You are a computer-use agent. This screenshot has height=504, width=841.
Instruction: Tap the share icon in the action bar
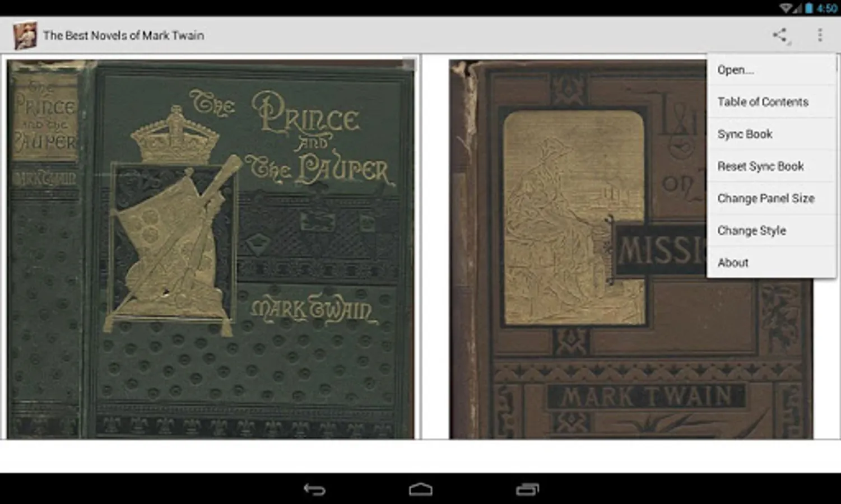(780, 35)
